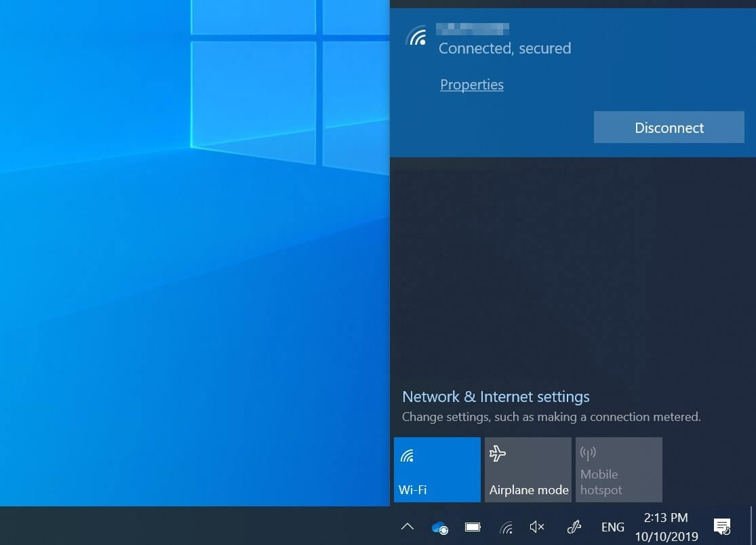The image size is (756, 545).
Task: Turn on Mobile hotspot
Action: (618, 469)
